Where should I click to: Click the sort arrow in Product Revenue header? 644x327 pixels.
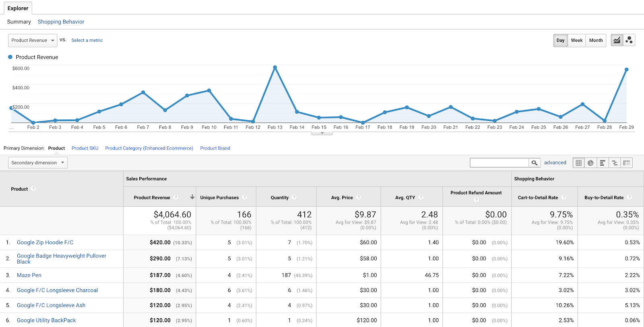click(192, 197)
